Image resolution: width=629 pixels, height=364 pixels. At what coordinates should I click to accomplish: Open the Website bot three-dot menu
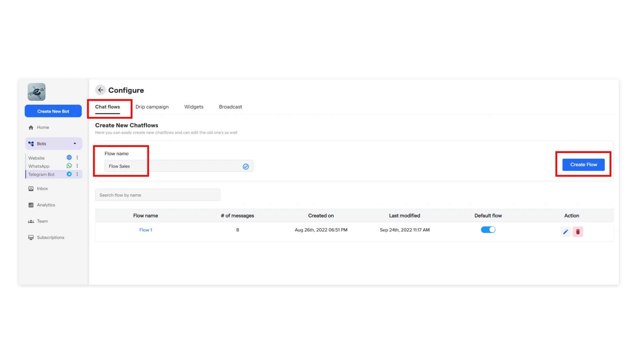(77, 157)
